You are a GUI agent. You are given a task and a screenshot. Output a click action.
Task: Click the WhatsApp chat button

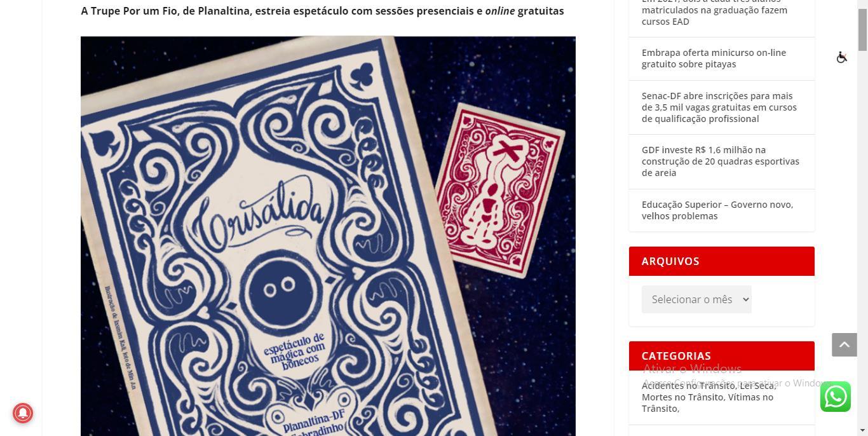(x=836, y=397)
